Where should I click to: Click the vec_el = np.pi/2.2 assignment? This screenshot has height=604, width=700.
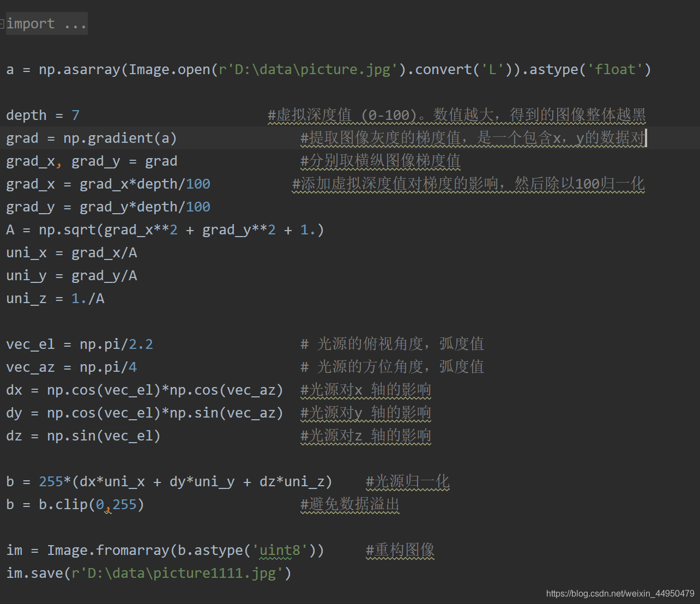pyautogui.click(x=79, y=343)
